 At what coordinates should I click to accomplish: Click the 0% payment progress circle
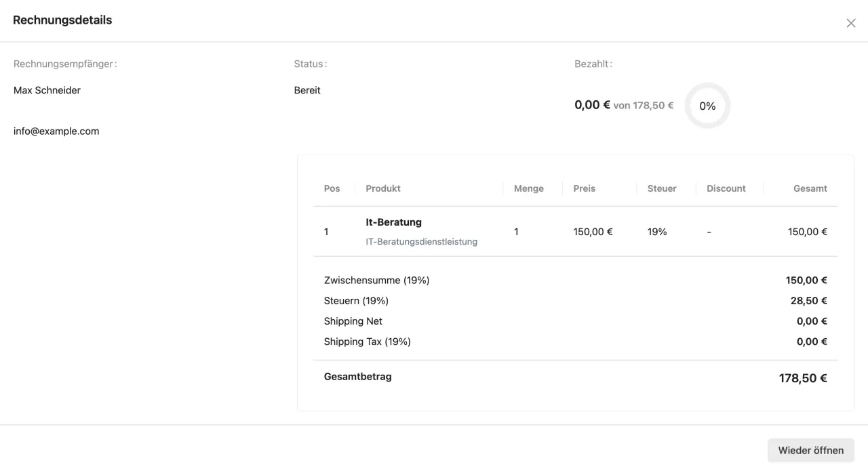707,106
